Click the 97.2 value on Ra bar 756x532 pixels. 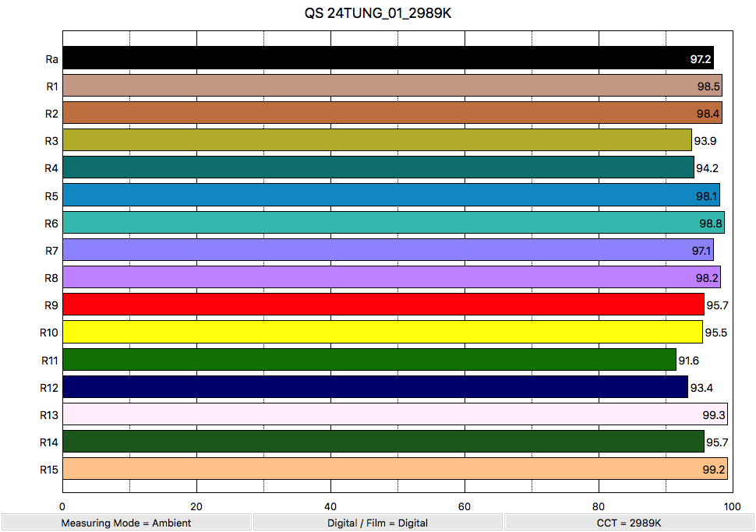[x=700, y=59]
